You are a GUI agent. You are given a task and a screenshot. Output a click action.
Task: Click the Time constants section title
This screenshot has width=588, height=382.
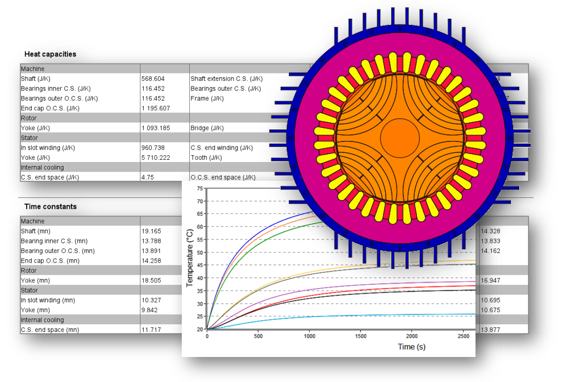[x=50, y=206]
